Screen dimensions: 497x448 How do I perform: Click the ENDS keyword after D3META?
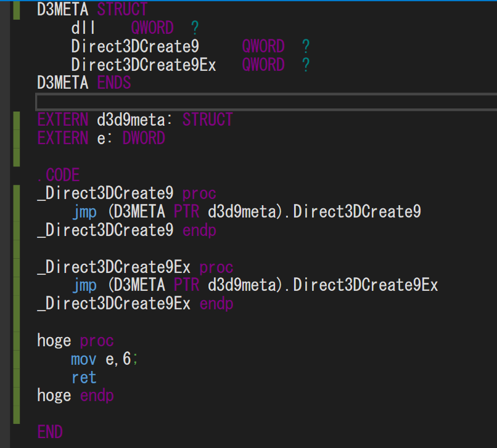point(114,83)
